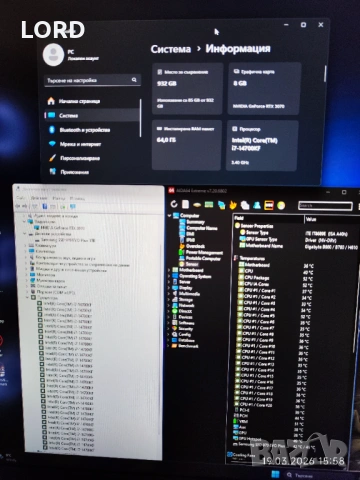Open Summary under Computer in AIDA64
The image size is (360, 480).
(x=192, y=222)
